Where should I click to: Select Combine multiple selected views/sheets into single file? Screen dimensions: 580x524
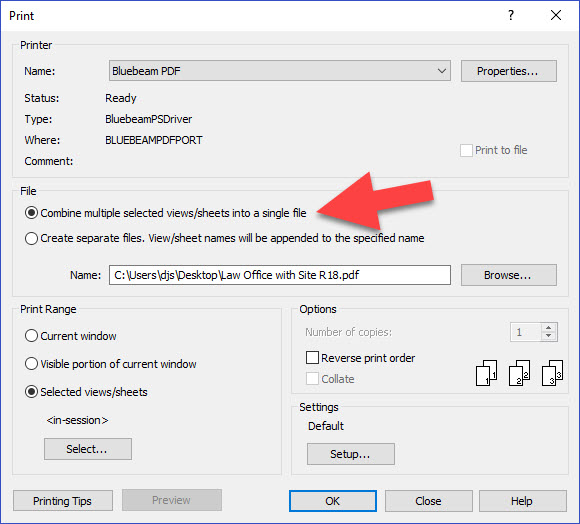click(31, 213)
